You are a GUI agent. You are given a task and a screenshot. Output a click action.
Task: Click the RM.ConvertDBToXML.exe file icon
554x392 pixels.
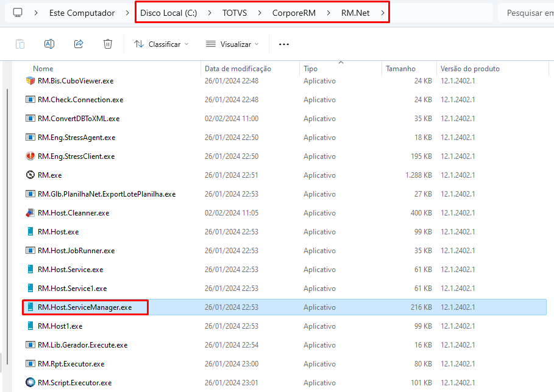tap(30, 119)
